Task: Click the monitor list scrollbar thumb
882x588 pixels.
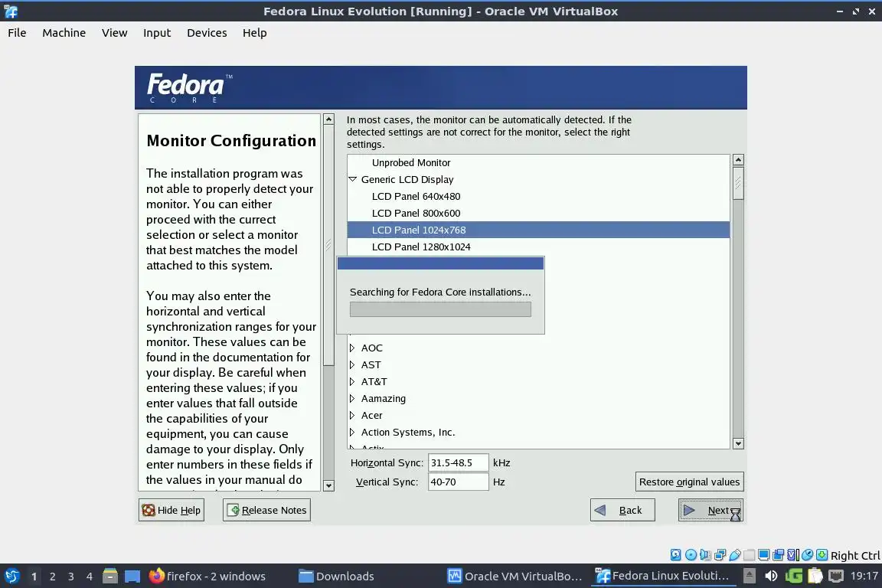Action: tap(738, 183)
